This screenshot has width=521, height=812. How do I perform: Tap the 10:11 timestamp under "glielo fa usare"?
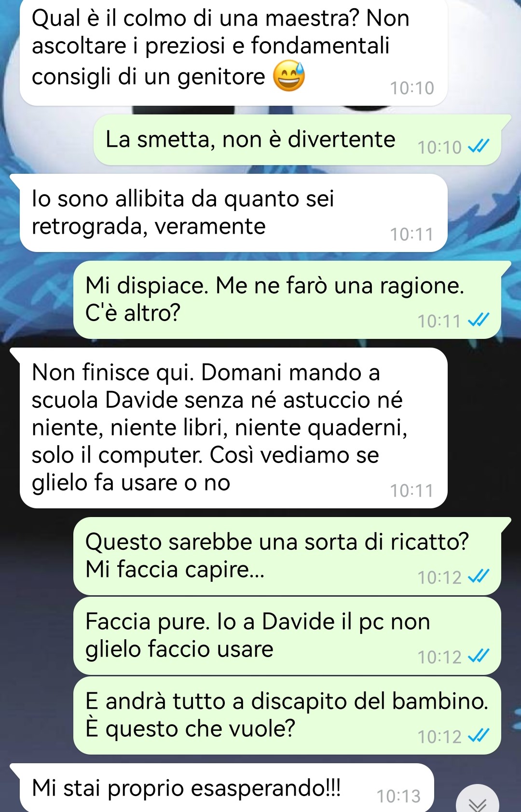(x=412, y=490)
